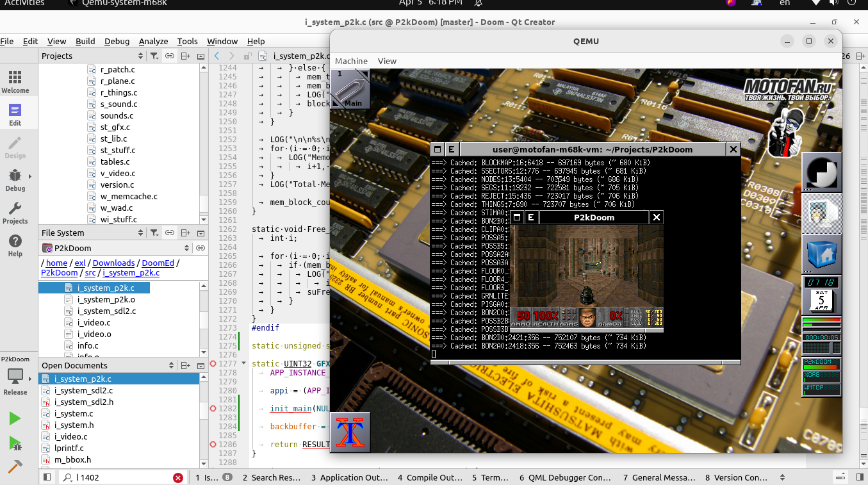Go to DoomEd in the path breadcrumb
The width and height of the screenshot is (868, 485).
(158, 263)
